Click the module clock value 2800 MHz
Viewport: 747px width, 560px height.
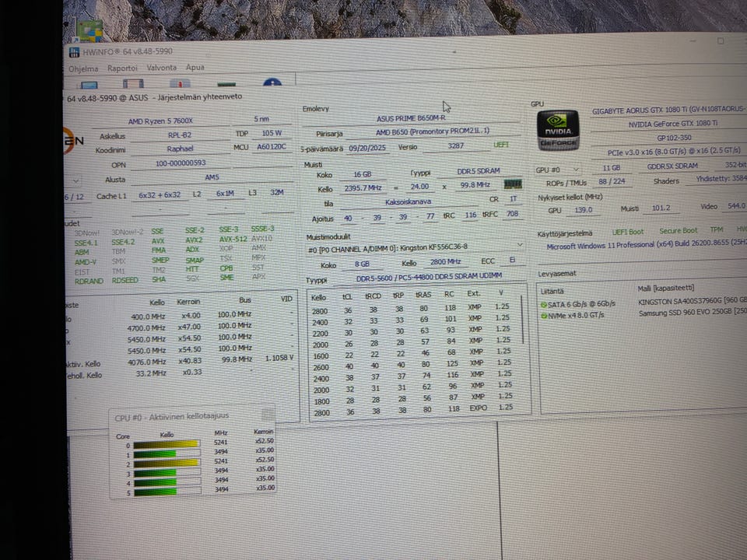point(445,262)
